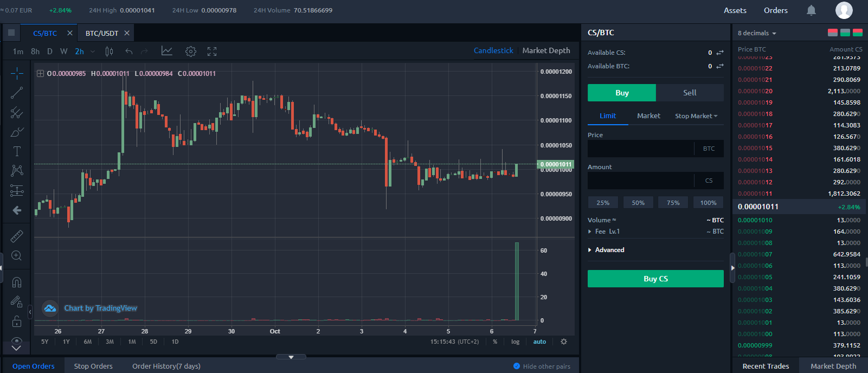Viewport: 868px width, 373px height.
Task: Switch order form to Sell side
Action: click(690, 93)
